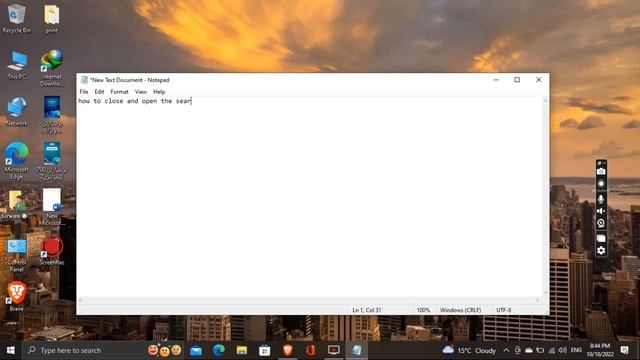Start recording with the ScreenRec record button

click(x=601, y=184)
